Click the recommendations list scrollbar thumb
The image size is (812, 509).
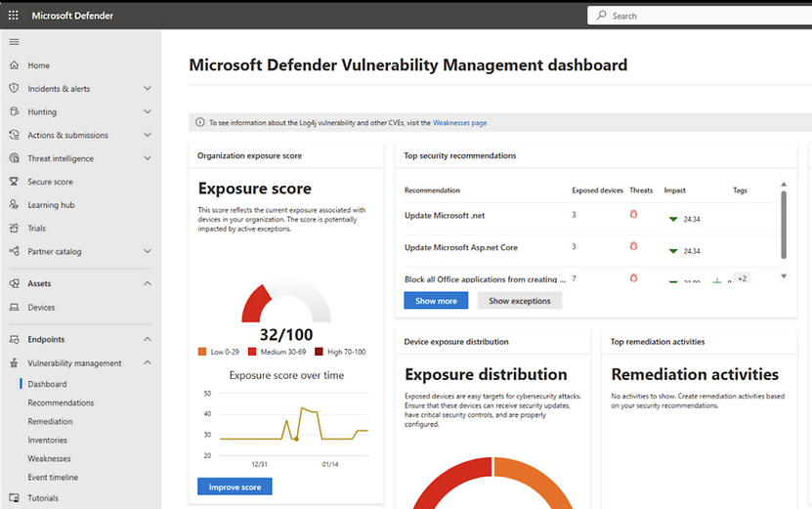[x=784, y=225]
